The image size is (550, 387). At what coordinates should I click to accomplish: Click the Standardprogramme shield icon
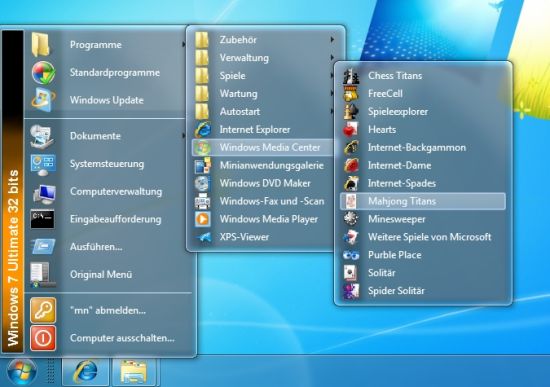tap(43, 73)
